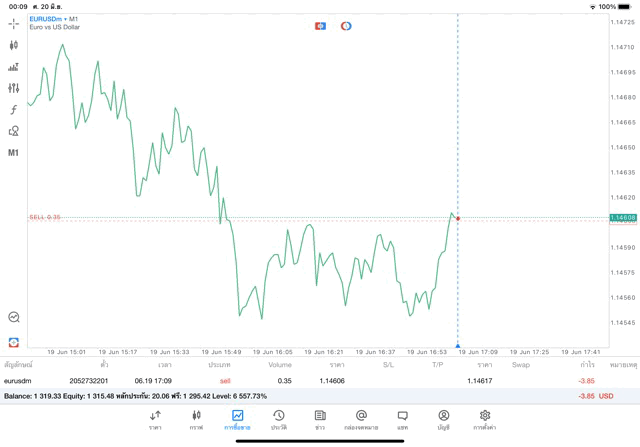
Task: Open the M1 timeframe selector
Action: [14, 153]
